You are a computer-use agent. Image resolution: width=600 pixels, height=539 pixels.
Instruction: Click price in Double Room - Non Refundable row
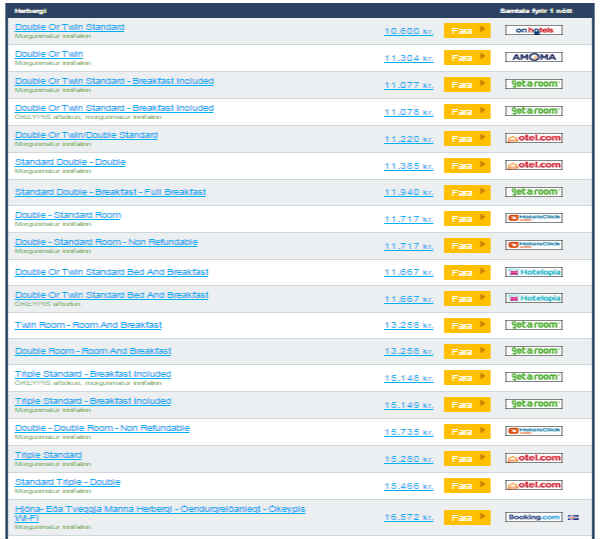pyautogui.click(x=409, y=432)
